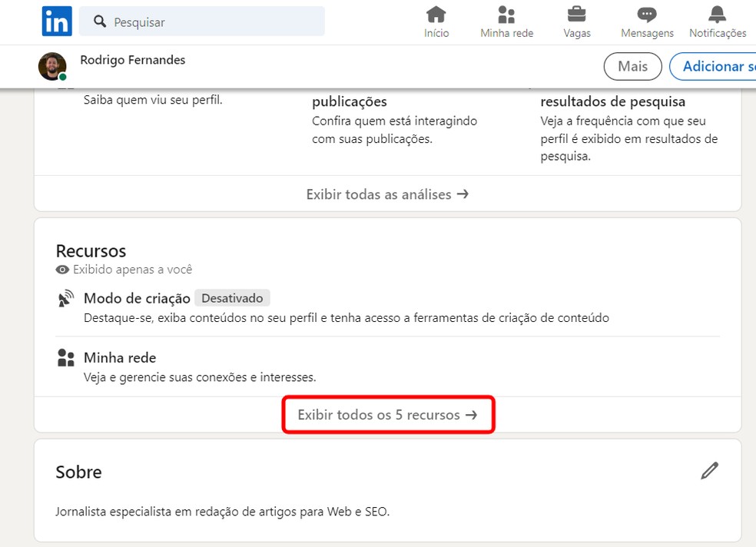Image resolution: width=756 pixels, height=547 pixels.
Task: Open the Mensagens message bubble icon
Action: point(646,14)
